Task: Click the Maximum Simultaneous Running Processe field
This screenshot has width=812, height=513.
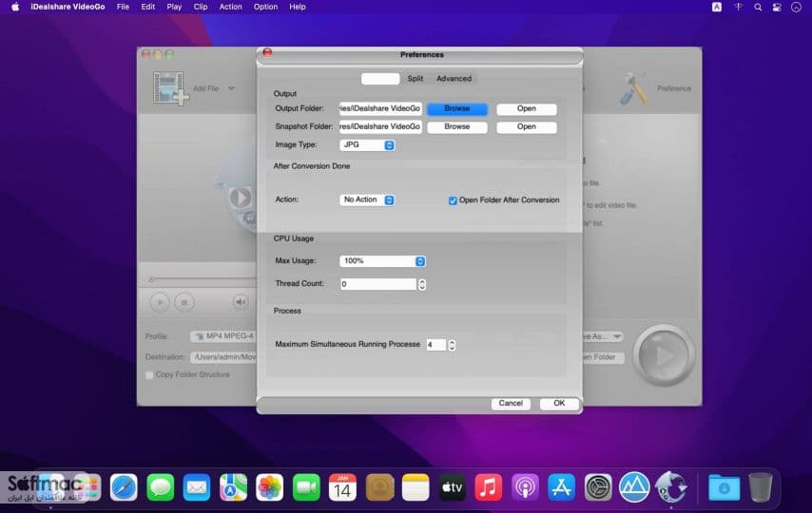Action: point(436,345)
